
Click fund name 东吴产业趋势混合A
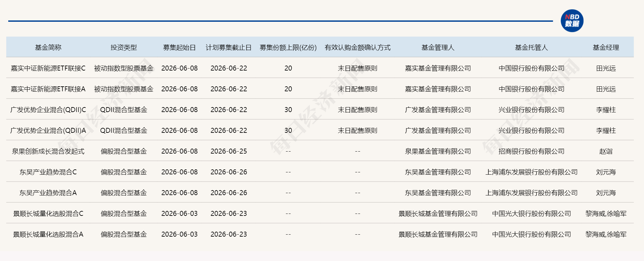click(x=48, y=193)
